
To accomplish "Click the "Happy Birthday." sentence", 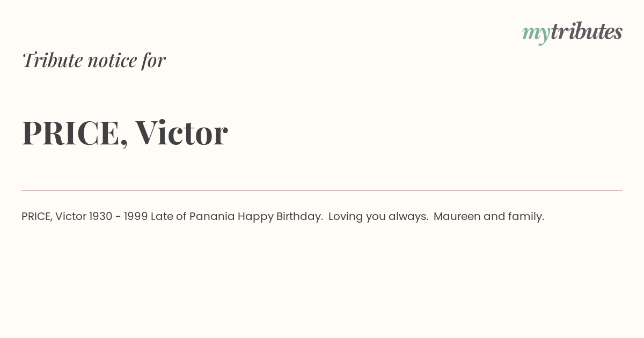I will [281, 217].
